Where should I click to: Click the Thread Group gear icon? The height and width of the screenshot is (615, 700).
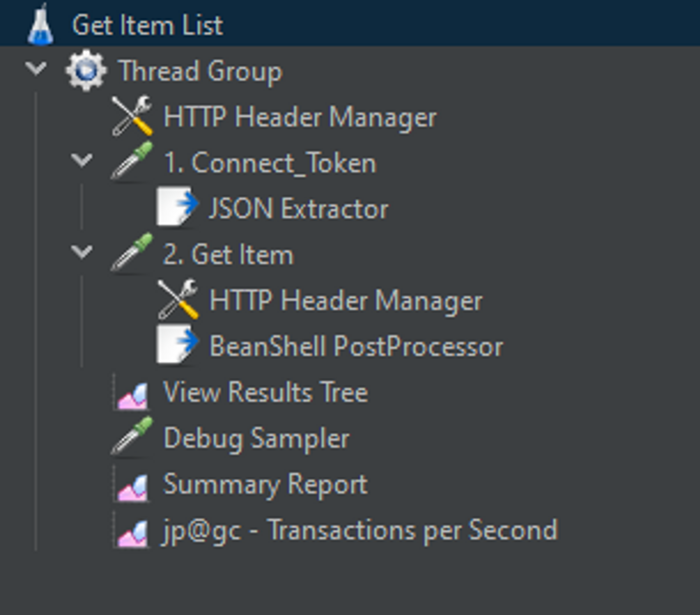click(x=86, y=70)
